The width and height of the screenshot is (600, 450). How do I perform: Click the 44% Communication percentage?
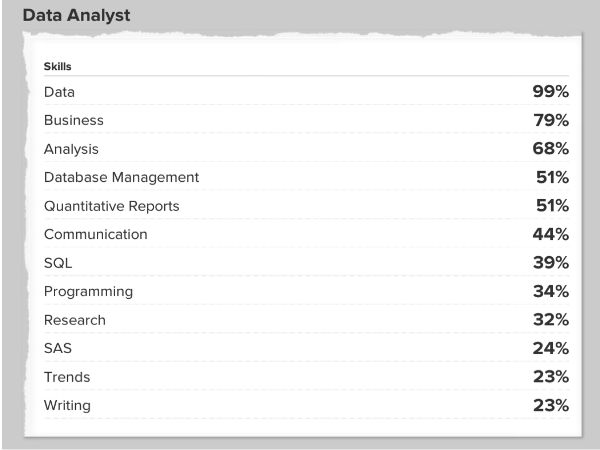point(550,234)
